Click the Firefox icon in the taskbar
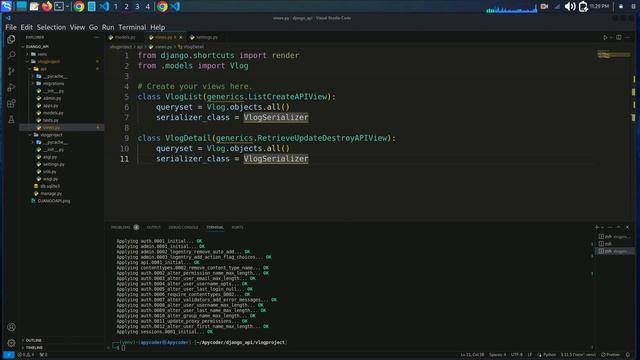This screenshot has width=640, height=360. pyautogui.click(x=47, y=6)
